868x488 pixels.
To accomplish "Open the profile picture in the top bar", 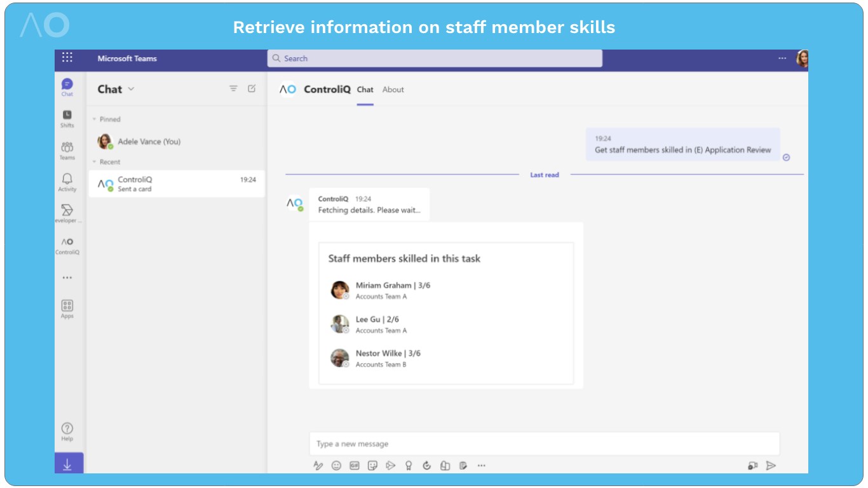I will (802, 59).
